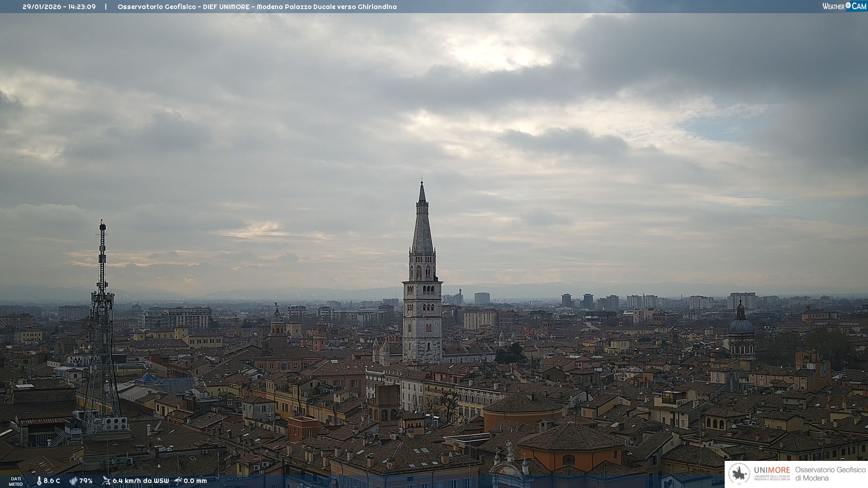Click the thermometer temperature icon
868x488 pixels.
coord(39,481)
